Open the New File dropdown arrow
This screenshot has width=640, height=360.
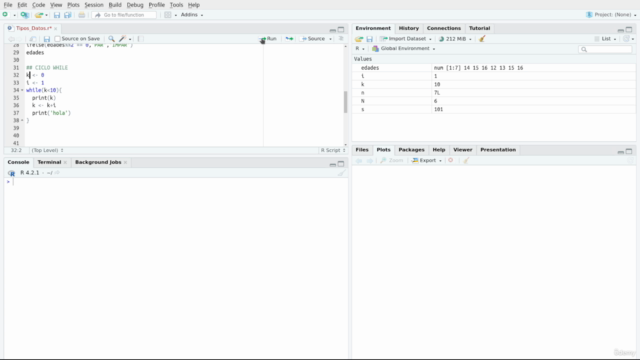point(14,15)
